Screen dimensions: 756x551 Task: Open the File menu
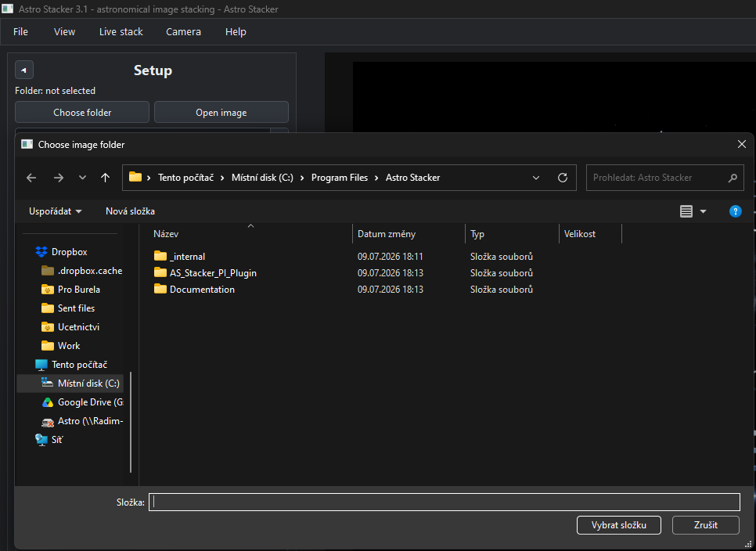click(x=20, y=32)
